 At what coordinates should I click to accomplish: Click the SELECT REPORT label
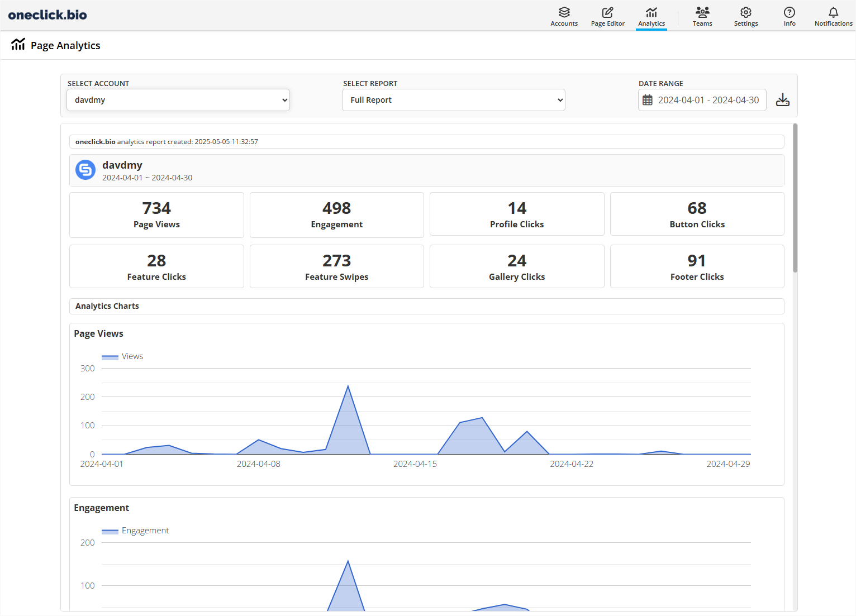coord(370,83)
